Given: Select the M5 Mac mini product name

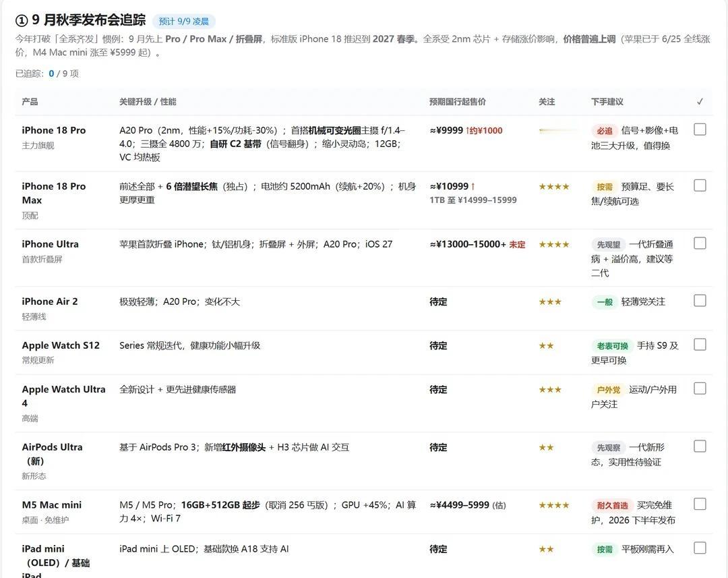Looking at the screenshot, I should pyautogui.click(x=51, y=504).
